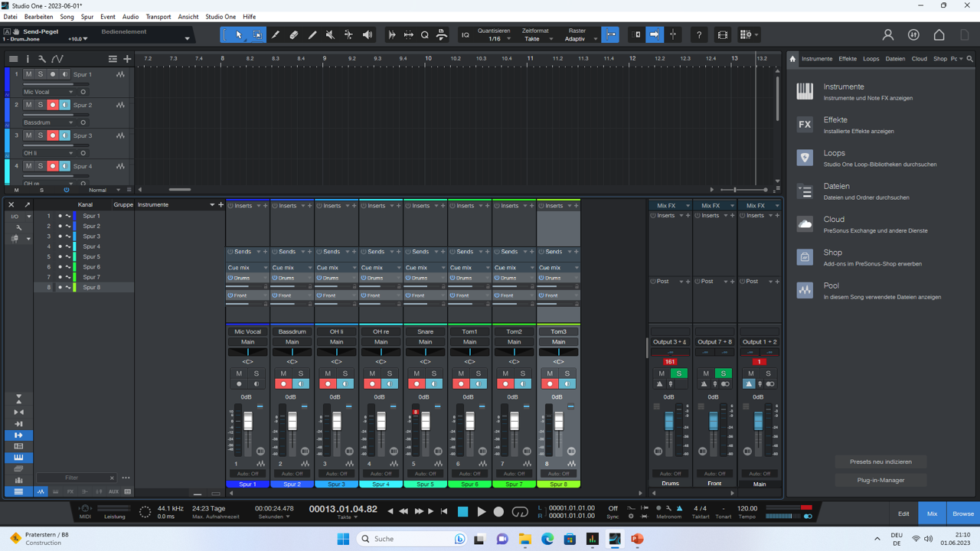Viewport: 980px width, 551px height.
Task: Open the Ansicht menu
Action: tap(188, 17)
